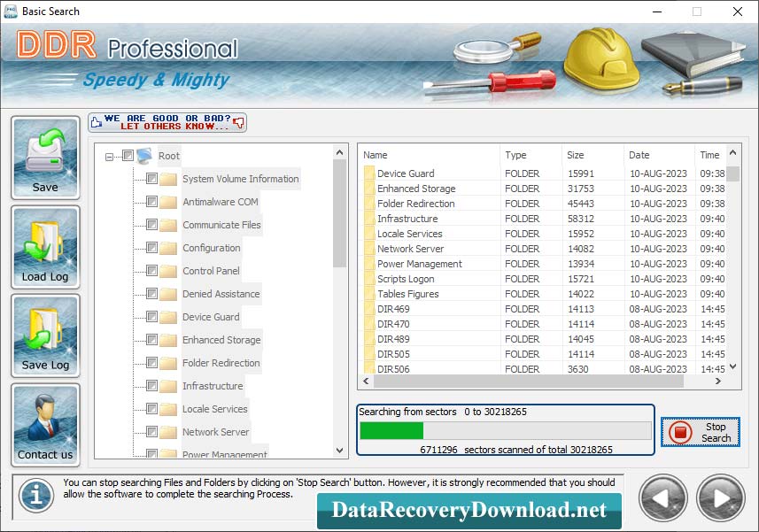Check the Control Panel checkbox
759x532 pixels.
pos(151,270)
